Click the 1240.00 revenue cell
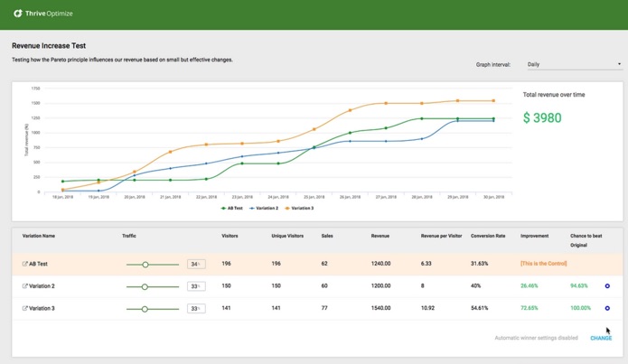The width and height of the screenshot is (628, 364). (x=380, y=264)
